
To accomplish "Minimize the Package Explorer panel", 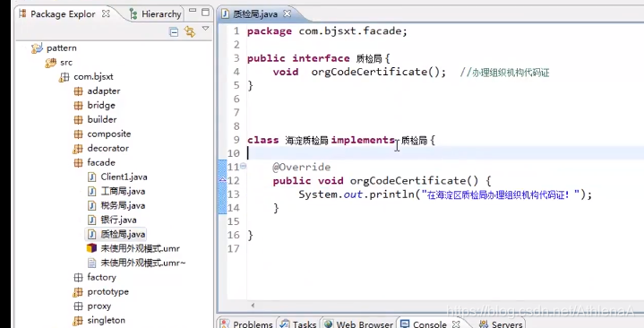I will pos(193,10).
